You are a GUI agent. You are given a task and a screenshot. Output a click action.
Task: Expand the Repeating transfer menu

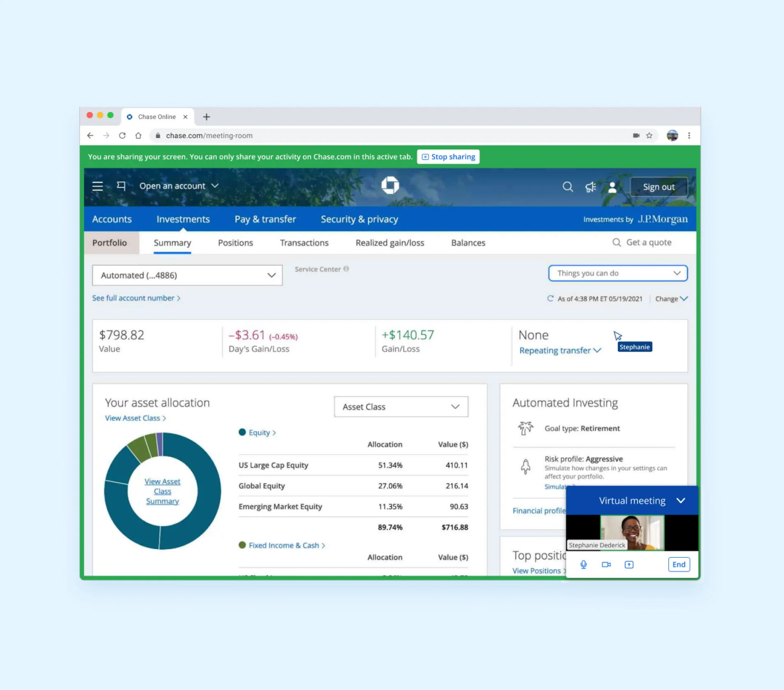coord(560,350)
